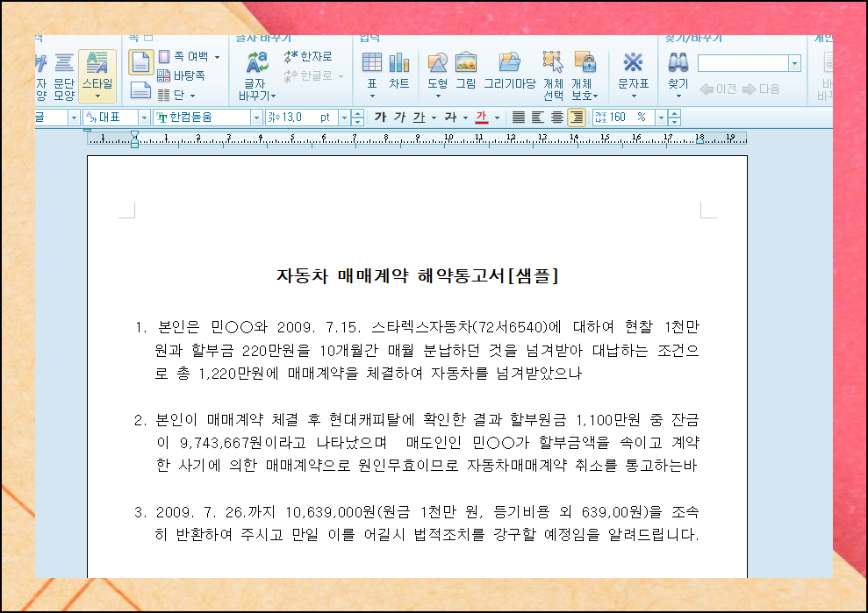Toggle underline 가 formatting

pyautogui.click(x=419, y=117)
